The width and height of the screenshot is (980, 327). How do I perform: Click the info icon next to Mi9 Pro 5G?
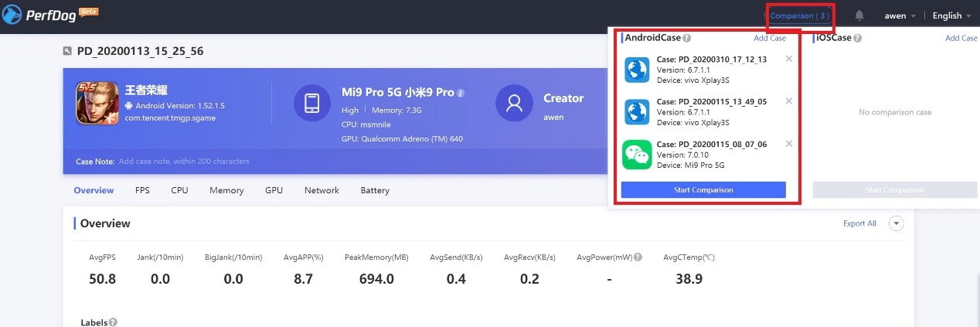pyautogui.click(x=461, y=93)
